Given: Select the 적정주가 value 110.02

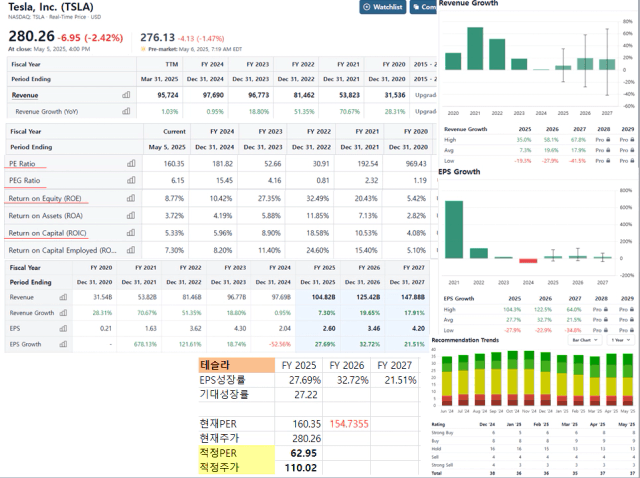Looking at the screenshot, I should (x=301, y=467).
